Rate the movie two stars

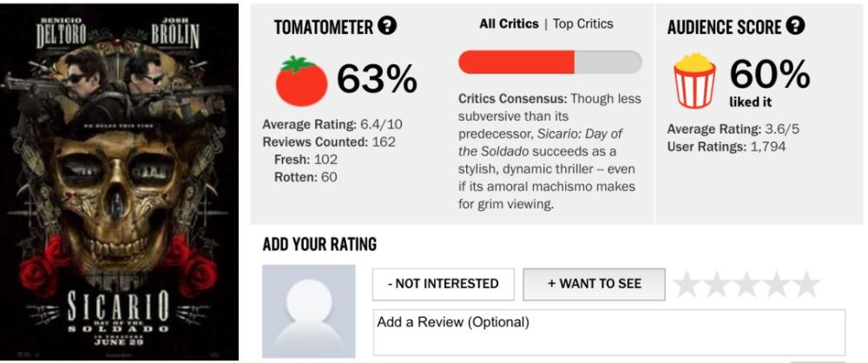tap(717, 284)
